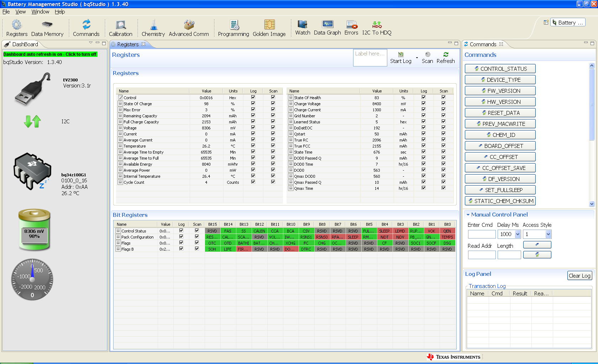Select the DashBoard tab
Image resolution: width=598 pixels, height=364 pixels.
click(x=25, y=44)
